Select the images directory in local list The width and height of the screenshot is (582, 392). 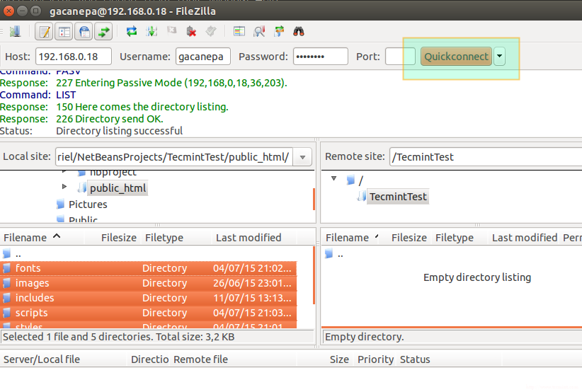click(33, 283)
